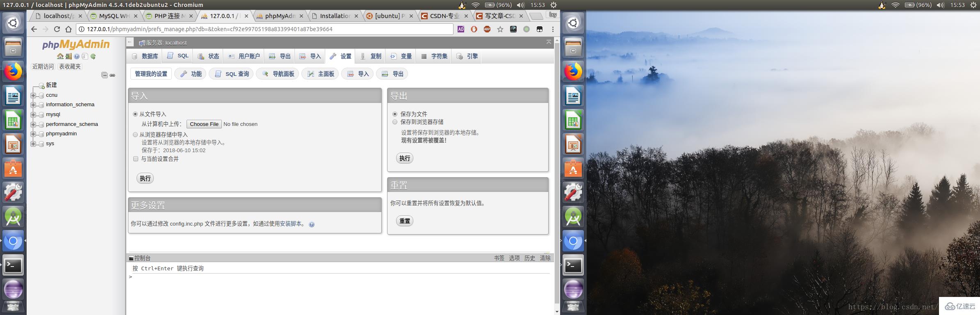Click the console square icon beside 控制台

[x=131, y=258]
